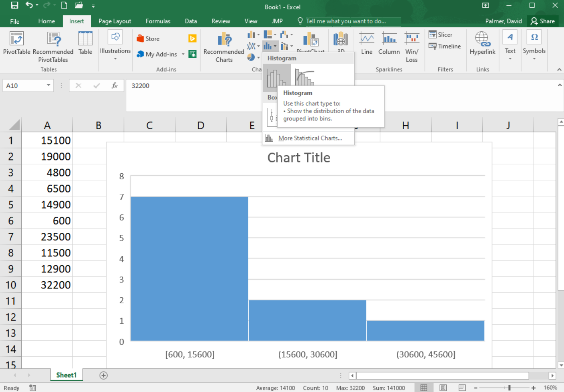Click the Save icon in title bar
Viewport: 564px width, 392px height.
[14, 6]
